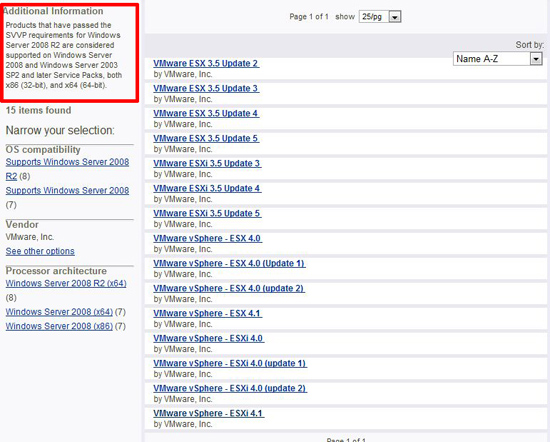Open VMware vSphere - ESXi 4.1 link
550x442 pixels.
208,413
